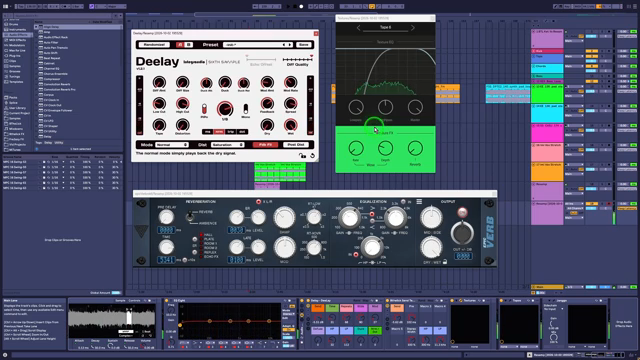The width and height of the screenshot is (640, 360).
Task: Show the next Textures texture using the right chevron
Action: (413, 28)
